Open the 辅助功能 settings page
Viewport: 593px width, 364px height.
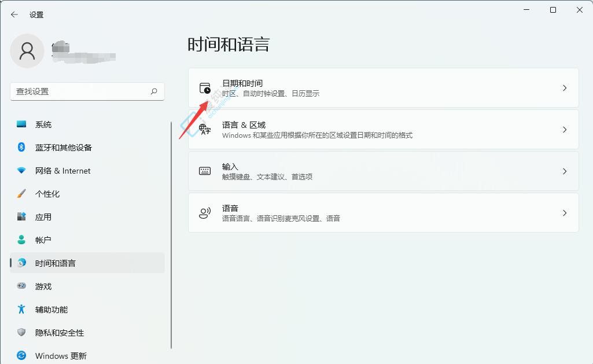(52, 310)
